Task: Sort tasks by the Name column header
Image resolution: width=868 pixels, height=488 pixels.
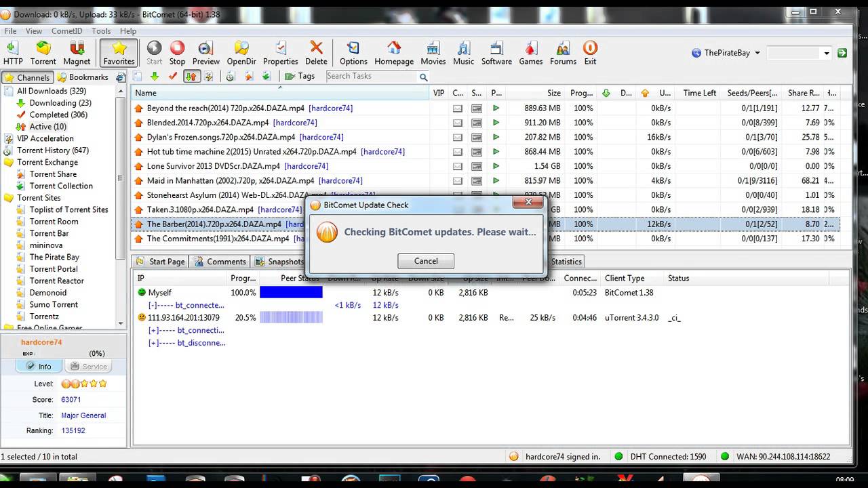Action: pyautogui.click(x=281, y=93)
